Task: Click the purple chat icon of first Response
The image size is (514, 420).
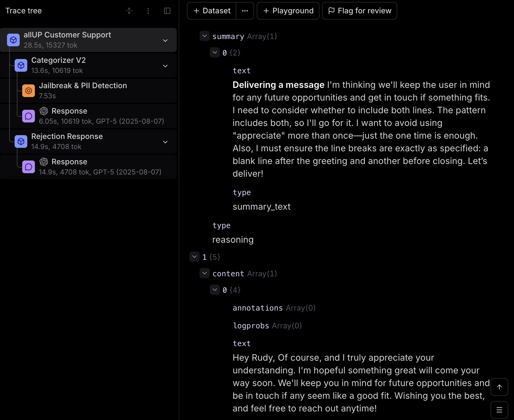Action: click(29, 116)
